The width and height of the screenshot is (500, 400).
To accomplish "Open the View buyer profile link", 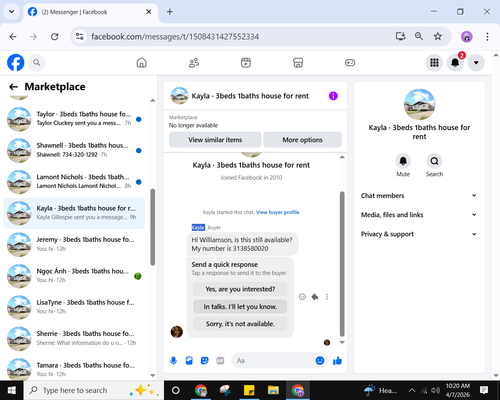I will (x=278, y=212).
